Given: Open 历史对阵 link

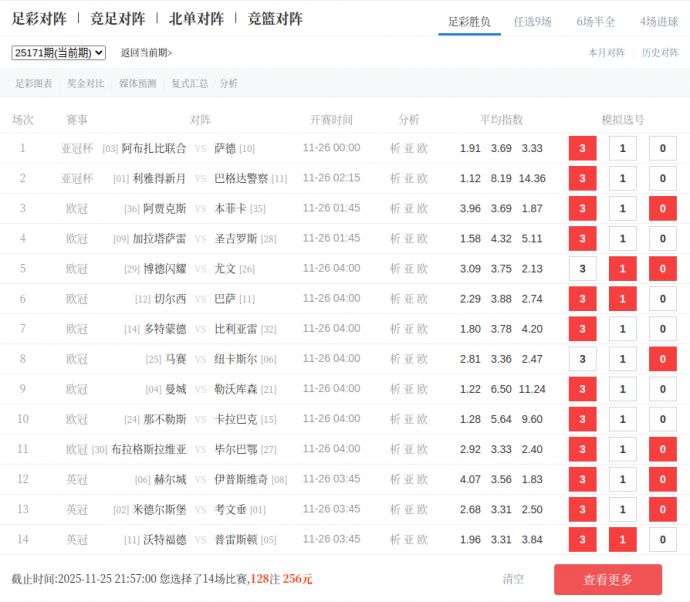Looking at the screenshot, I should click(x=659, y=53).
